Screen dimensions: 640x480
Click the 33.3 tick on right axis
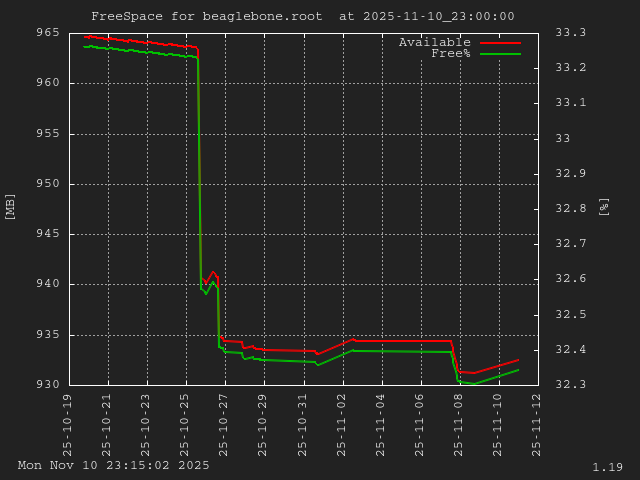570,33
